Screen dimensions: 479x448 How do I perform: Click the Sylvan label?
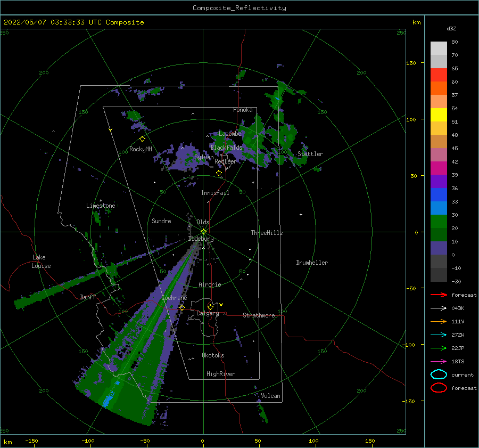204,157
